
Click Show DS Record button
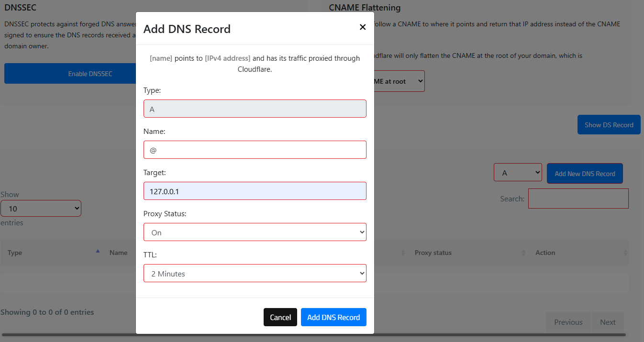pos(609,125)
